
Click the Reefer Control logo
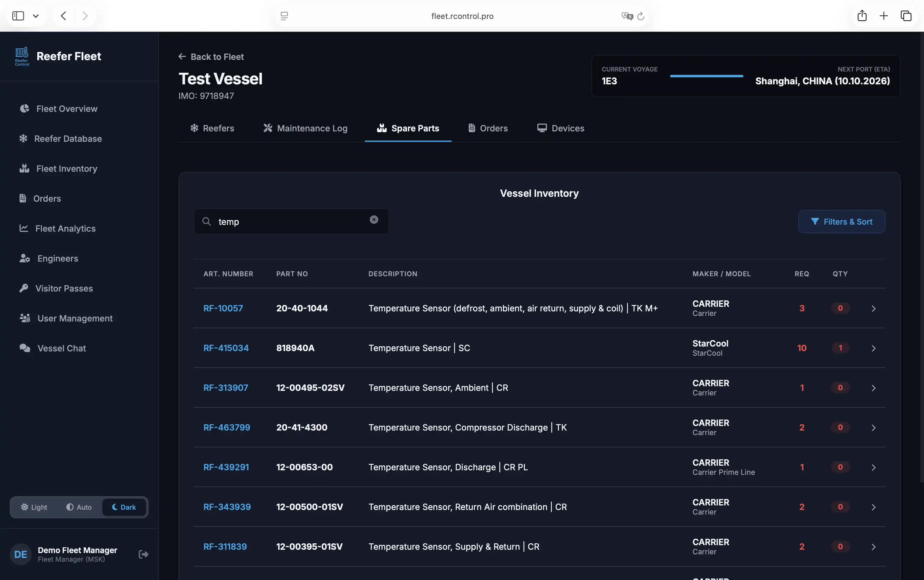(22, 57)
